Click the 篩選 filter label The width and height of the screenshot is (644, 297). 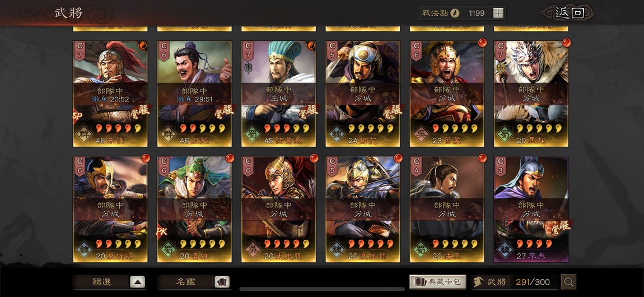[x=102, y=282]
